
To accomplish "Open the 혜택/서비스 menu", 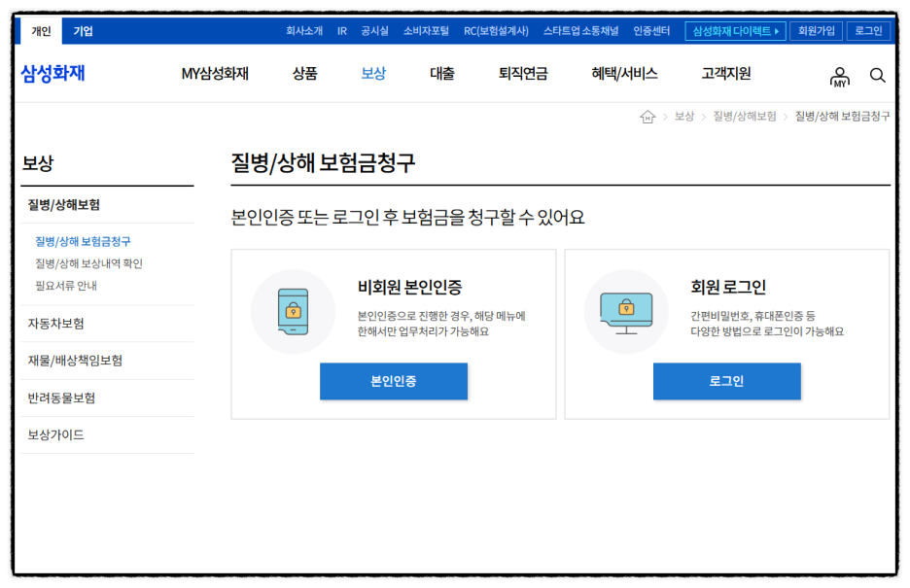I will [624, 74].
